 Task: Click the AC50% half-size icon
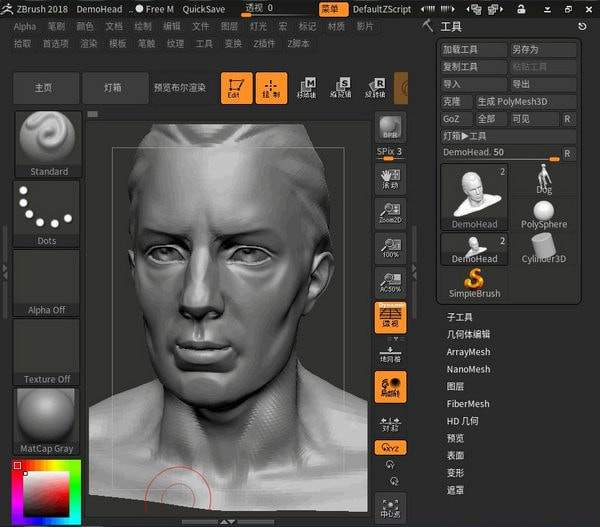click(x=389, y=282)
